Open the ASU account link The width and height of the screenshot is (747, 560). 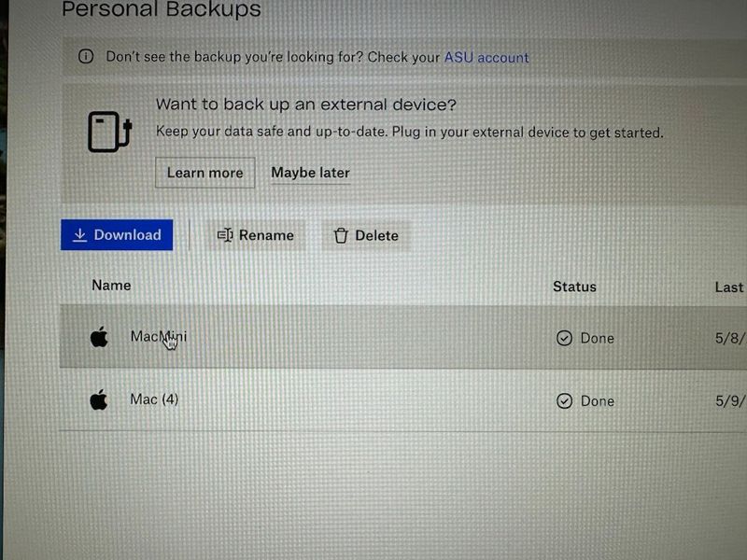pos(486,57)
